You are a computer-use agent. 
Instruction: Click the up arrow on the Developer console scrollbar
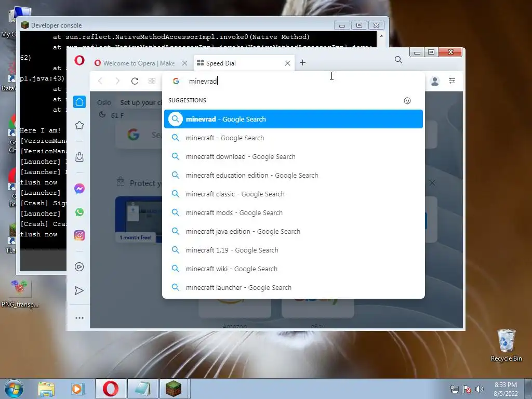[x=381, y=36]
